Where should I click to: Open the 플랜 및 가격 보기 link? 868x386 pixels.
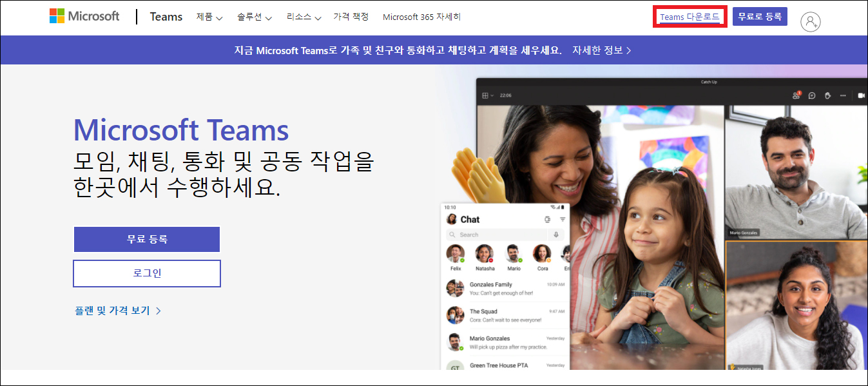(x=118, y=311)
